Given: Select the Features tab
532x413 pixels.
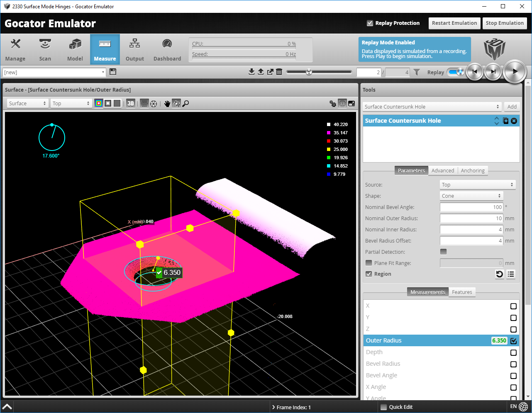Looking at the screenshot, I should pyautogui.click(x=462, y=292).
